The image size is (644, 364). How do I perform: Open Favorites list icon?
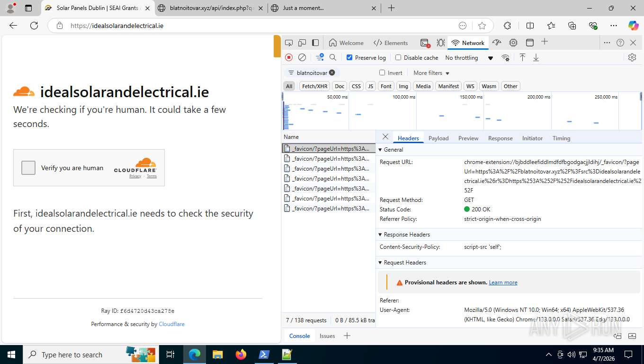click(551, 26)
